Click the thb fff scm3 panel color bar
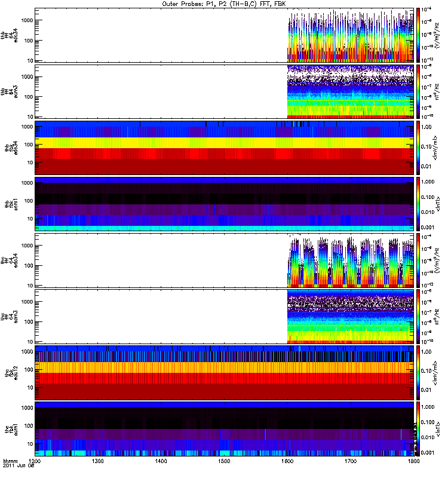Screen dimensions: 448x478 [x=418, y=91]
